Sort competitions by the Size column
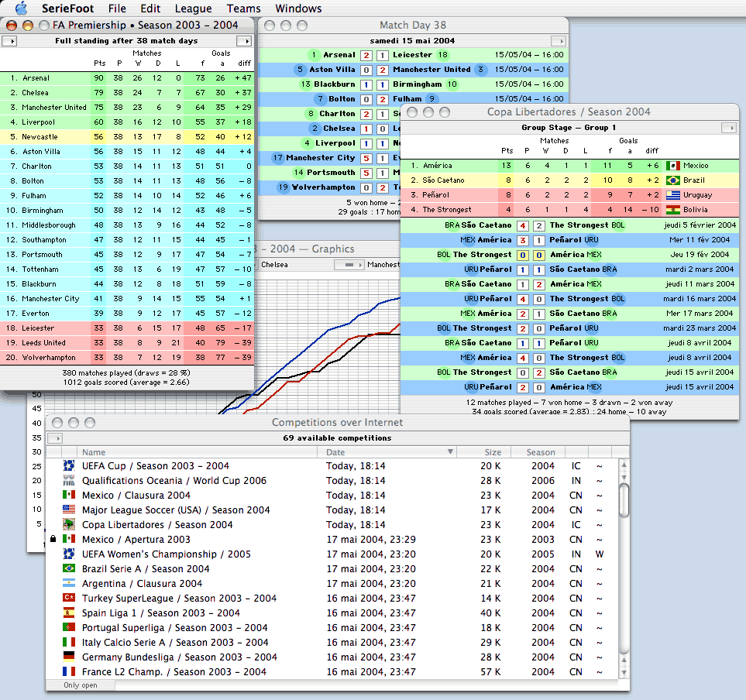 click(x=484, y=451)
